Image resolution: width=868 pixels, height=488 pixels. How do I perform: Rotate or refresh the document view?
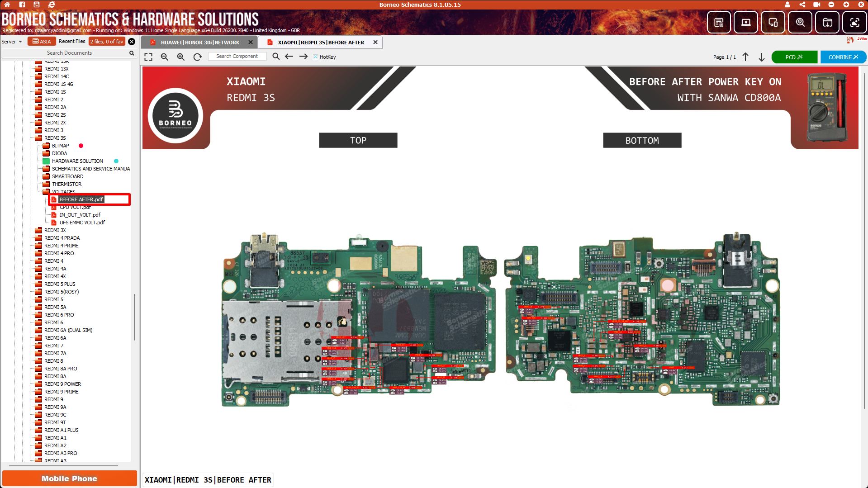pos(197,57)
